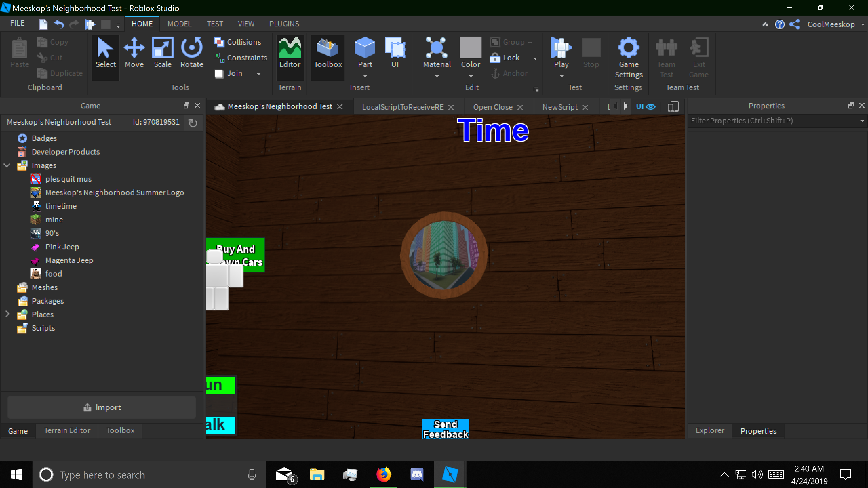
Task: Select the timetime image asset
Action: click(x=61, y=206)
